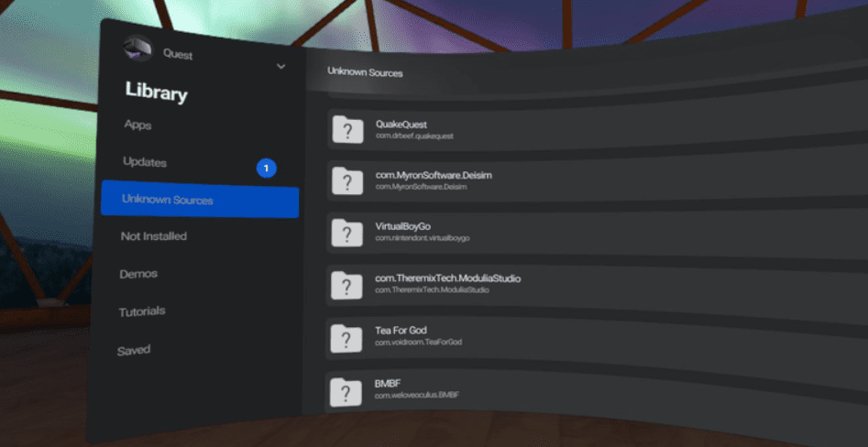Click the VirtualBoyGo folder icon

(347, 233)
